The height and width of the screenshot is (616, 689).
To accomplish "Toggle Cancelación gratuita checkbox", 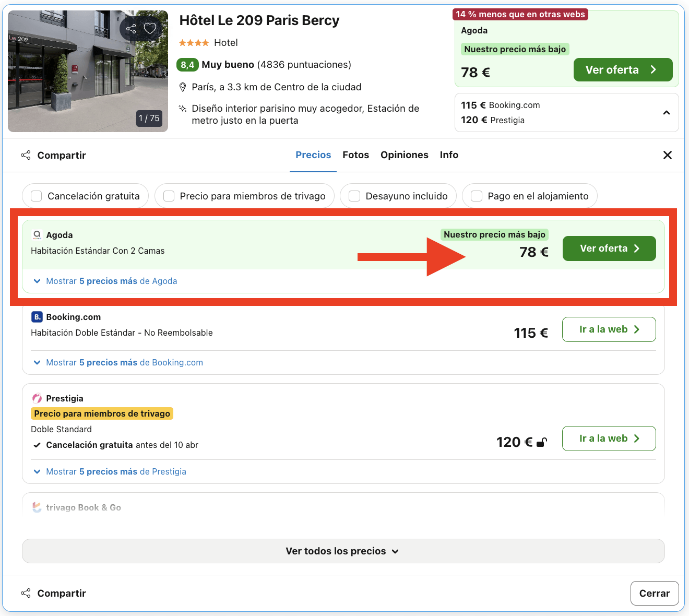I will [x=37, y=196].
